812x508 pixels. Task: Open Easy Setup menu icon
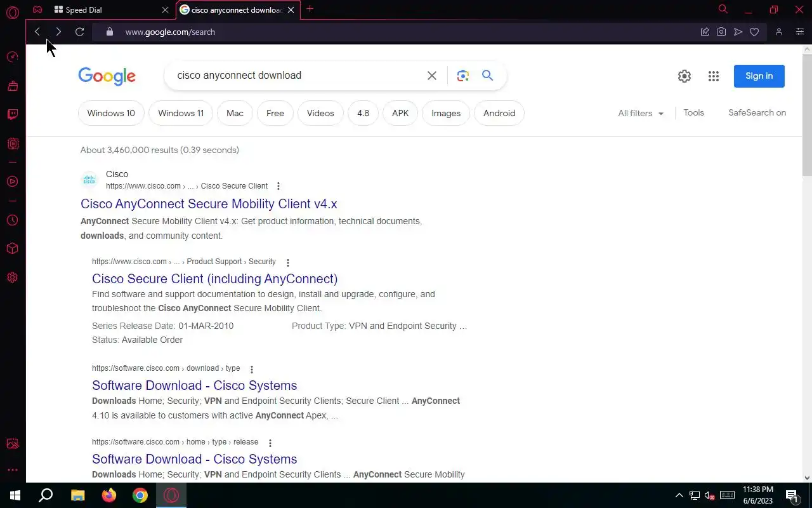tap(799, 32)
